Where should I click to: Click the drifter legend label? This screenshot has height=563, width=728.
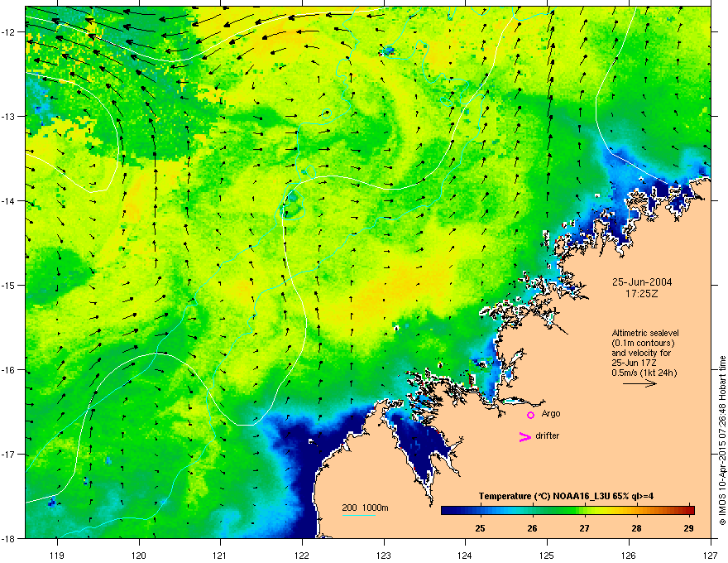tap(548, 435)
